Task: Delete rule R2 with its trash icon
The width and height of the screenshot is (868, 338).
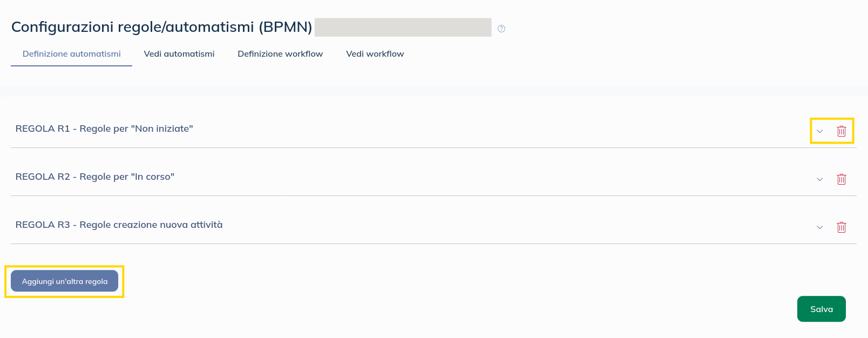Action: tap(841, 179)
